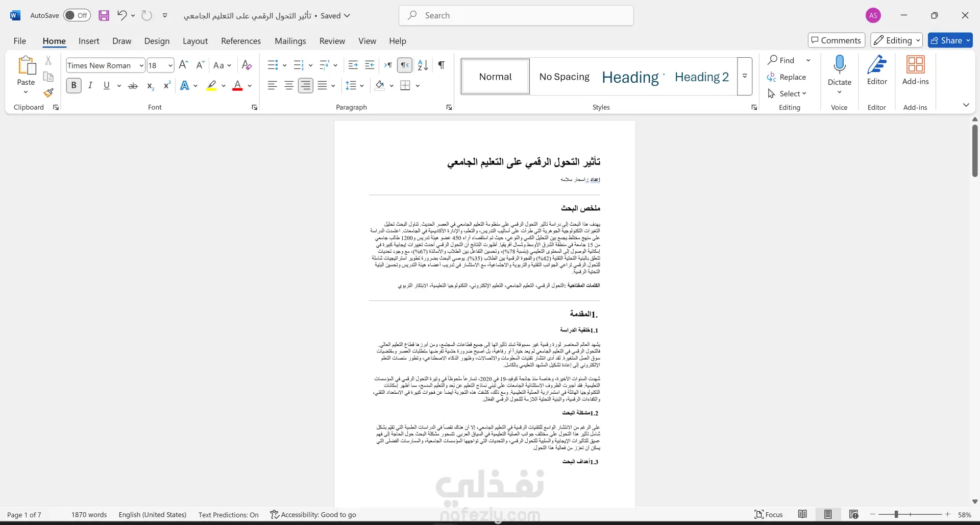
Task: Sort the selected text
Action: pyautogui.click(x=423, y=65)
